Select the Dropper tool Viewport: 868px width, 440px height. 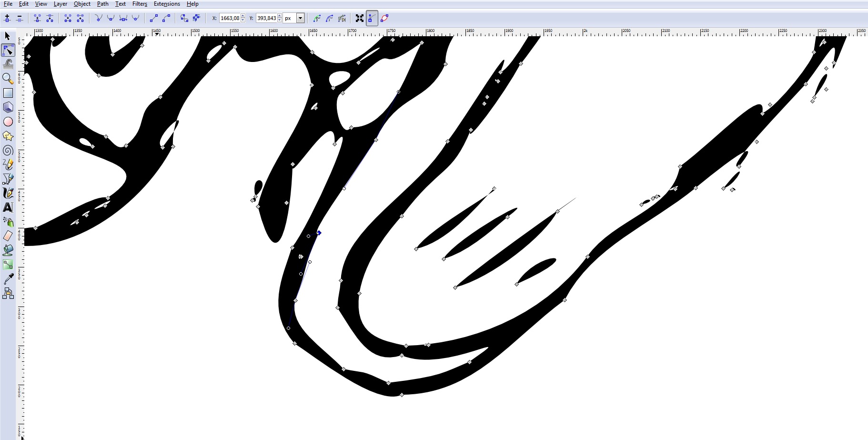point(8,279)
